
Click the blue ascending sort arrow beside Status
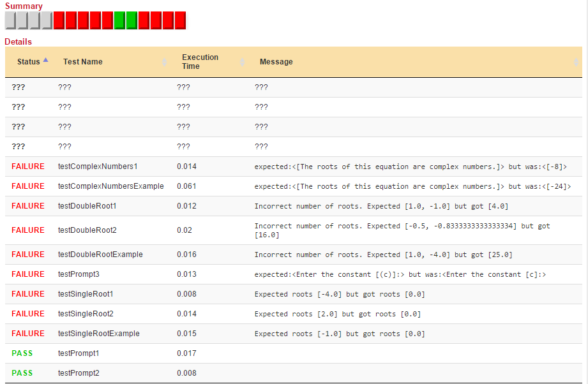[46, 59]
